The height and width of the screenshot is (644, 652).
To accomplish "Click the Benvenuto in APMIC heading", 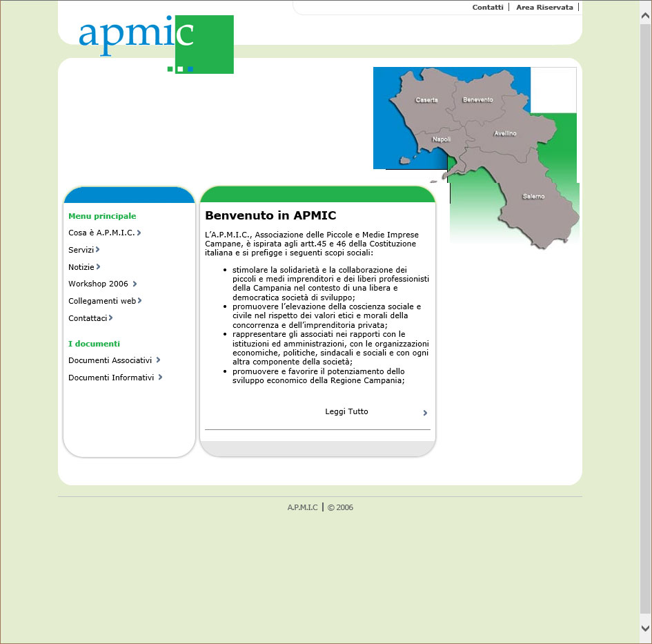I will (x=270, y=215).
